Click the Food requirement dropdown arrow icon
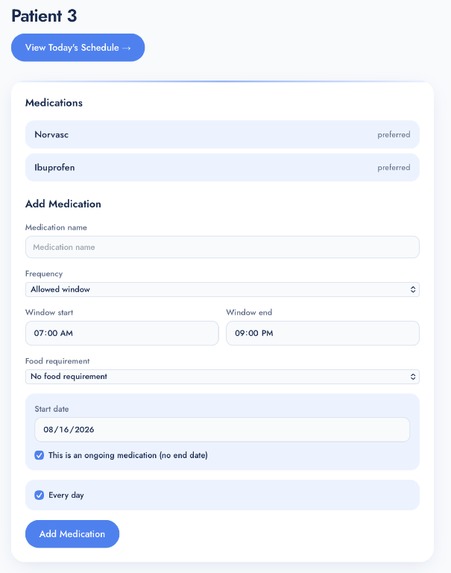This screenshot has width=451, height=573. pos(413,376)
